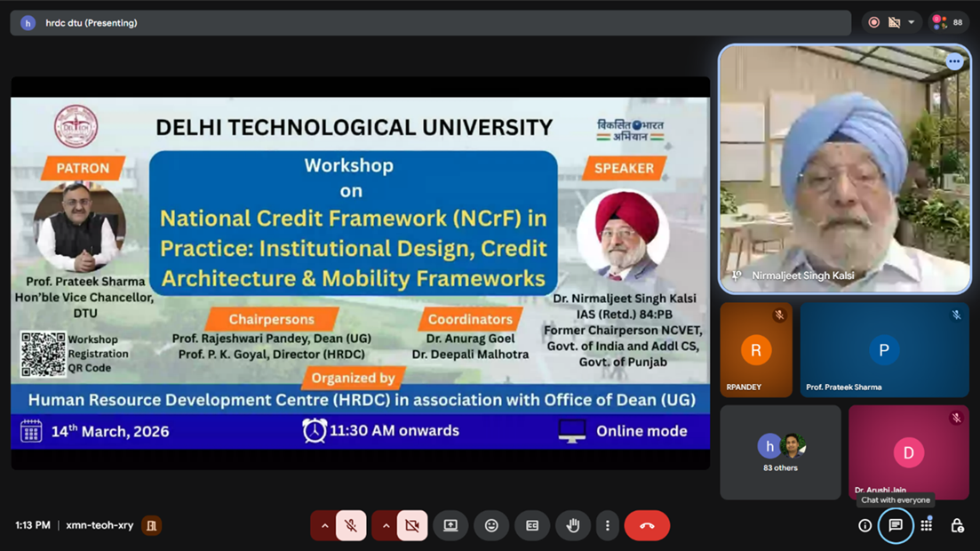Turn on the camera button
The width and height of the screenshot is (980, 551).
(x=412, y=525)
